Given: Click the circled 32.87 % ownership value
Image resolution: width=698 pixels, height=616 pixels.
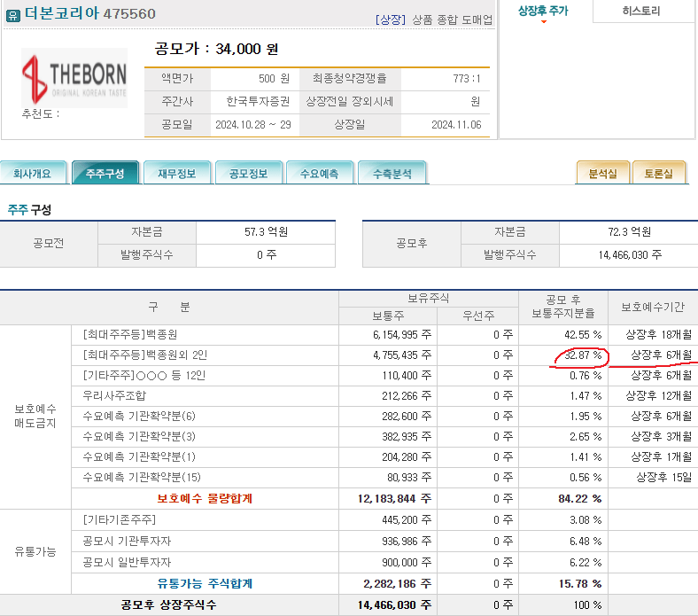Looking at the screenshot, I should (x=583, y=355).
